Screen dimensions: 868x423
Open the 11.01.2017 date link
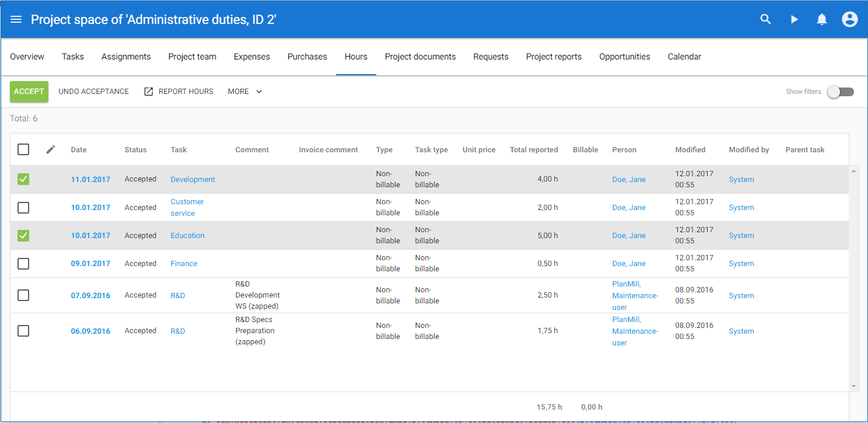pyautogui.click(x=90, y=180)
